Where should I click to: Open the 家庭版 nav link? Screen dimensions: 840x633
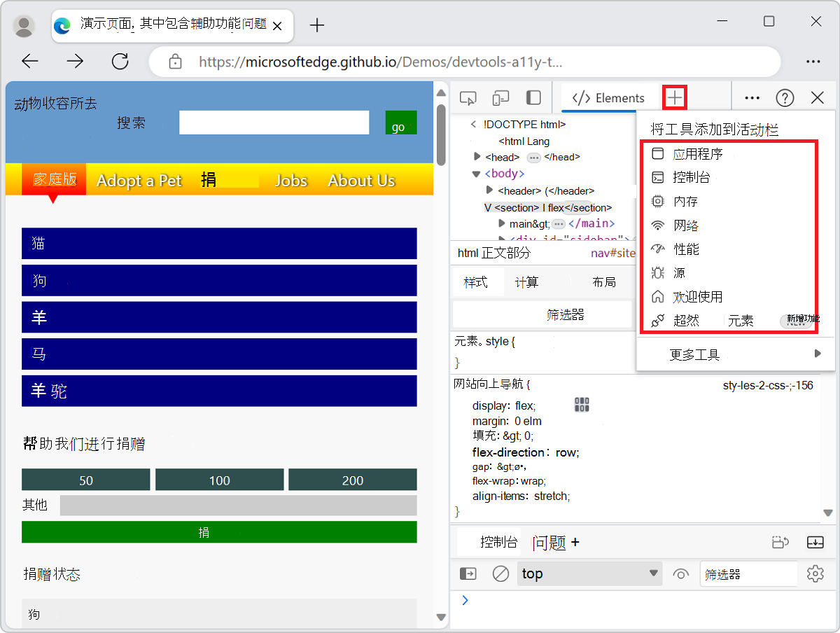(54, 179)
